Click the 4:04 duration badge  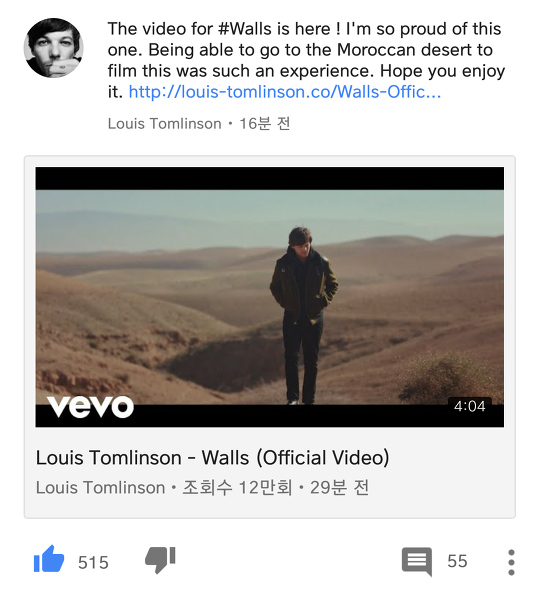[470, 406]
